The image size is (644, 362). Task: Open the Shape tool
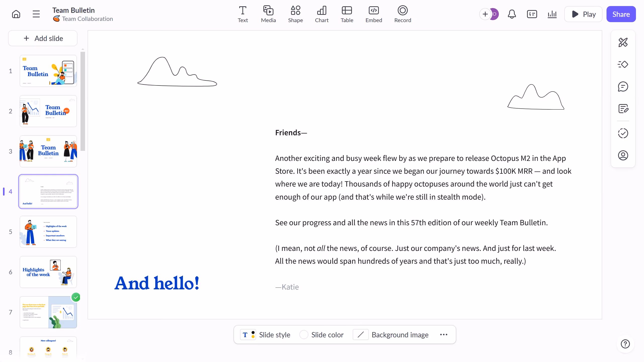295,14
